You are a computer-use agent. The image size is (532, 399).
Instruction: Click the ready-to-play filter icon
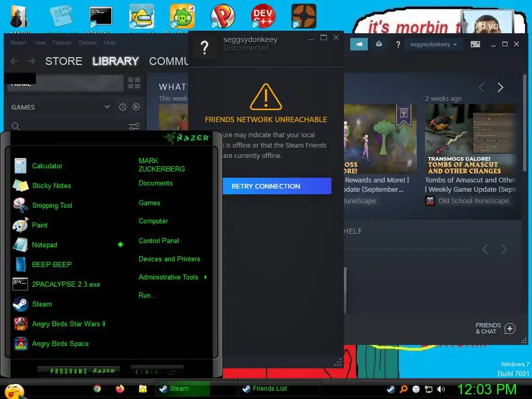[x=136, y=107]
